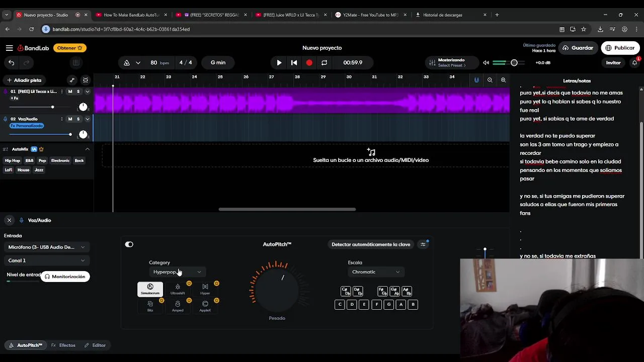Click Obtener membership button

(69, 48)
